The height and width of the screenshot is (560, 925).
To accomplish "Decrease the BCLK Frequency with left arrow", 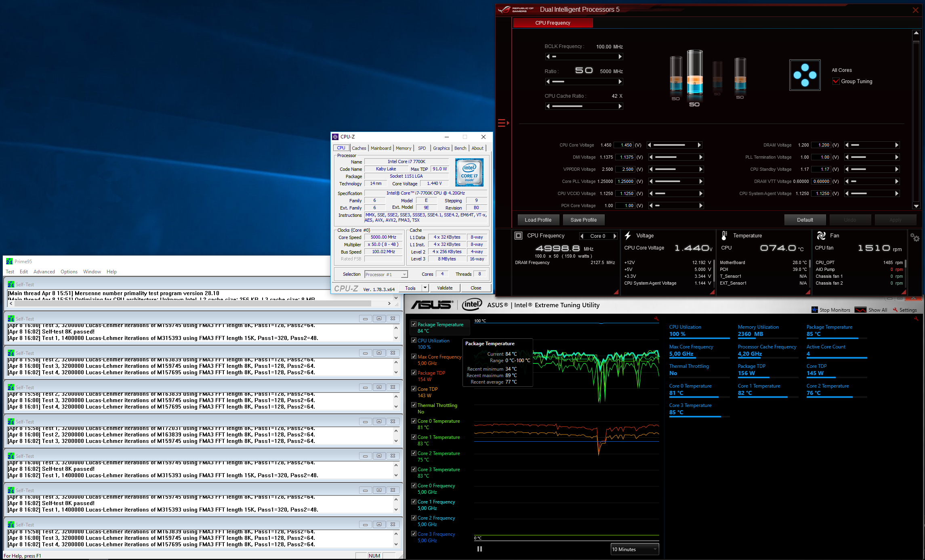I will 548,57.
